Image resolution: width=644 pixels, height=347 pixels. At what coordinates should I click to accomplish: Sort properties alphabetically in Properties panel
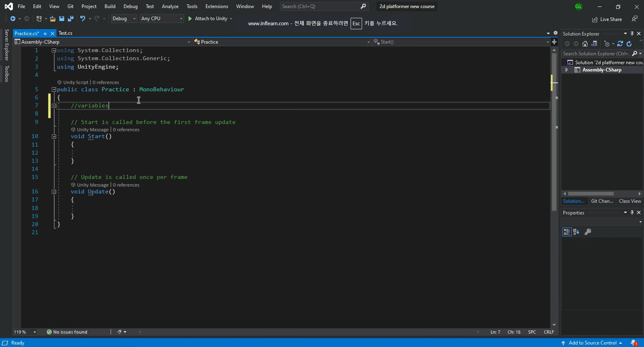tap(576, 232)
